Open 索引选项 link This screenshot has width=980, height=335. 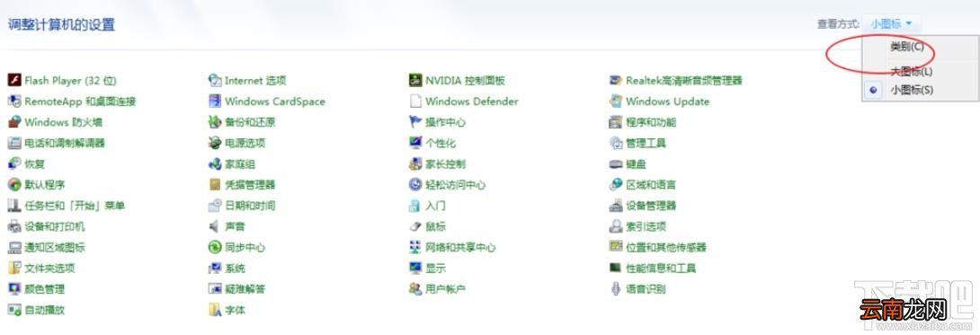pos(646,226)
